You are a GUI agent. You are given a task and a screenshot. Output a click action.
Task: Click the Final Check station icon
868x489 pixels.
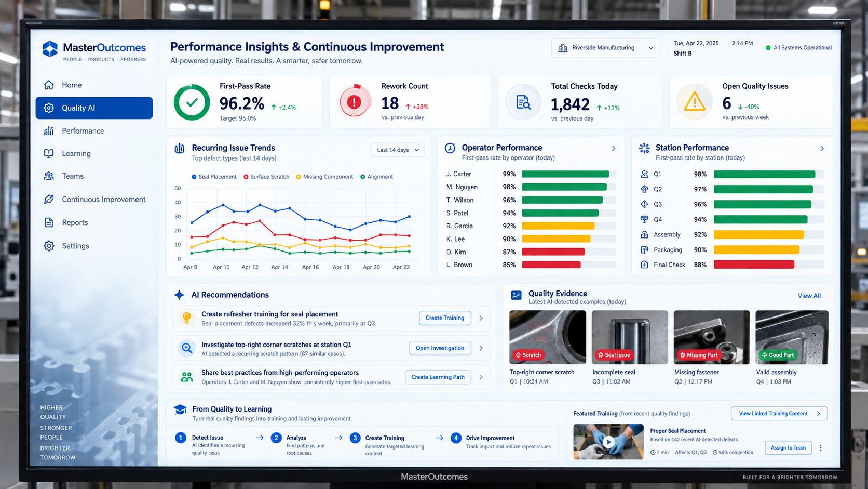coord(644,265)
